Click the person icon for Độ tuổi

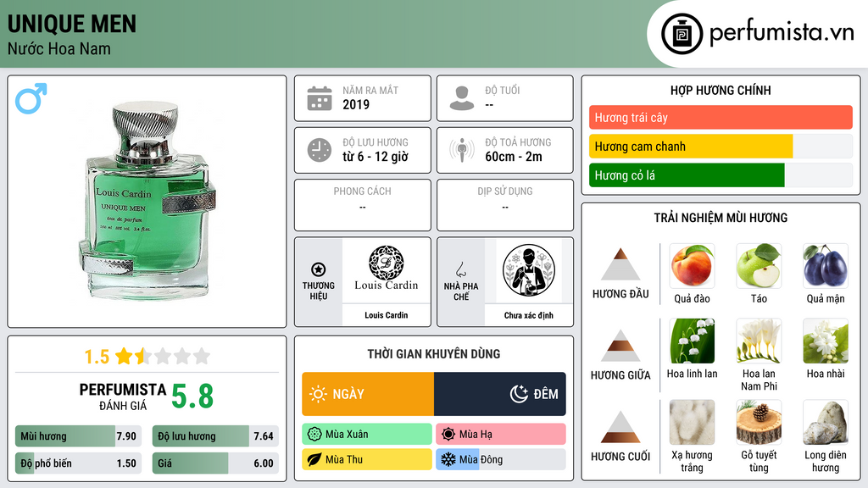[462, 98]
